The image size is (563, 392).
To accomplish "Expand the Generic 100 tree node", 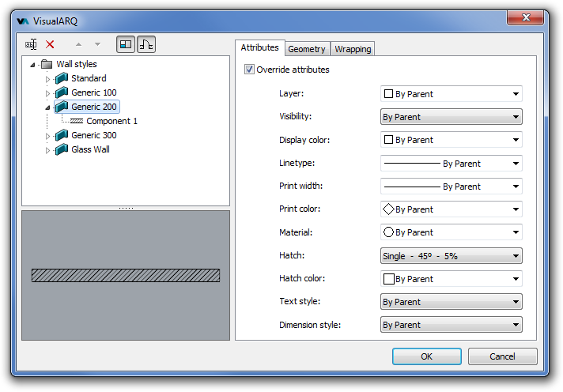I will (x=47, y=93).
